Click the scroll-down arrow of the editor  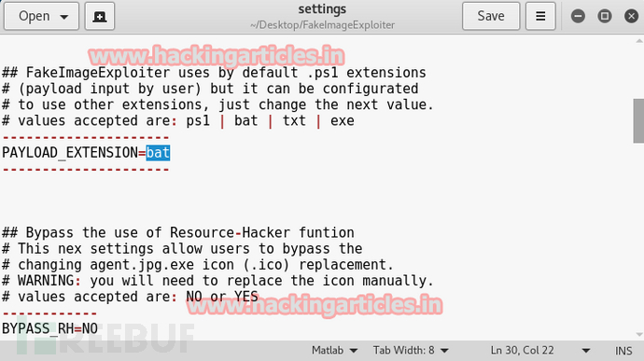coord(638,335)
